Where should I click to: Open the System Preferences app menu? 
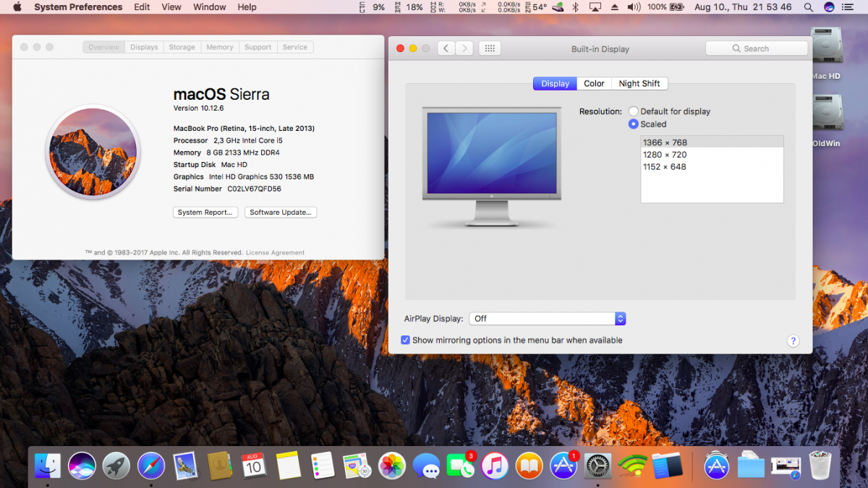78,7
